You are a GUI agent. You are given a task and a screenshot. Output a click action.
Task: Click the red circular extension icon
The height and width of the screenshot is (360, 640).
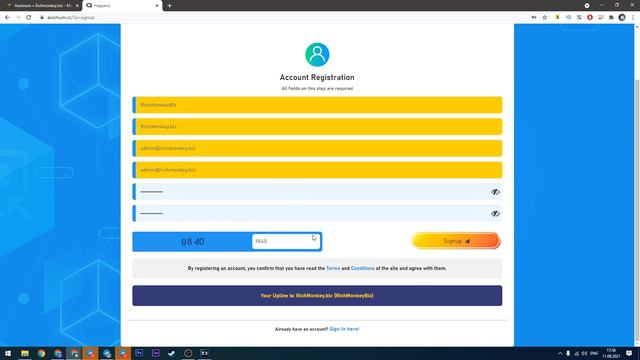click(590, 18)
